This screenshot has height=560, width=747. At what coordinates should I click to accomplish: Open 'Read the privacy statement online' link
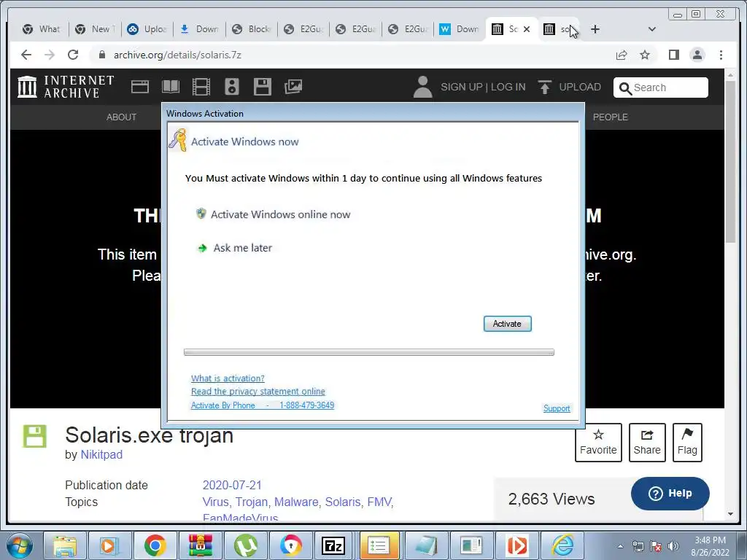[258, 392]
